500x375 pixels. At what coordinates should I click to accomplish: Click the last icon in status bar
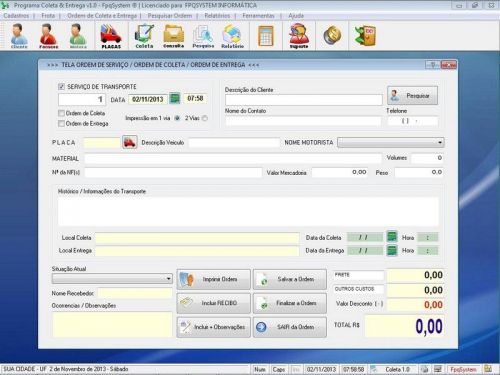(488, 369)
